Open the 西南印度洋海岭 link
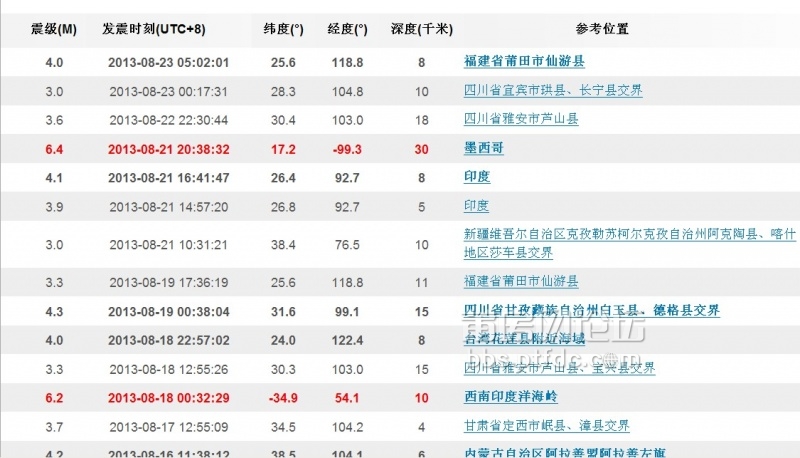800x458 pixels. (510, 397)
